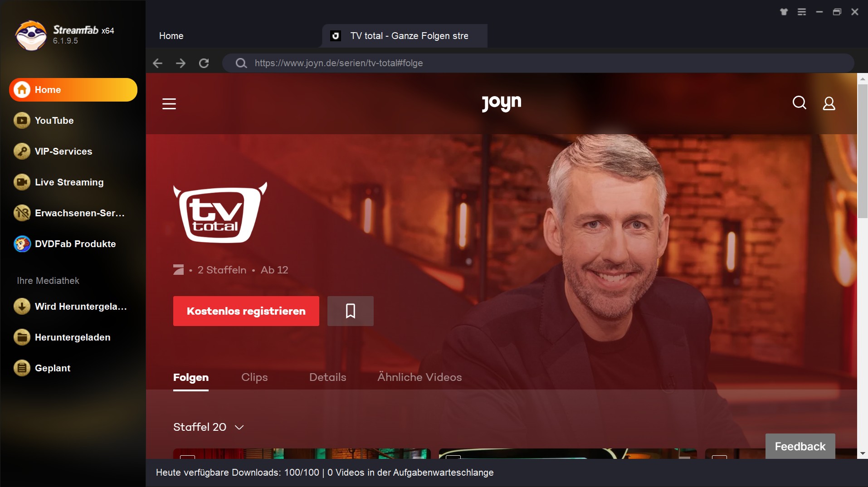Click the address bar search icon

pyautogui.click(x=241, y=63)
